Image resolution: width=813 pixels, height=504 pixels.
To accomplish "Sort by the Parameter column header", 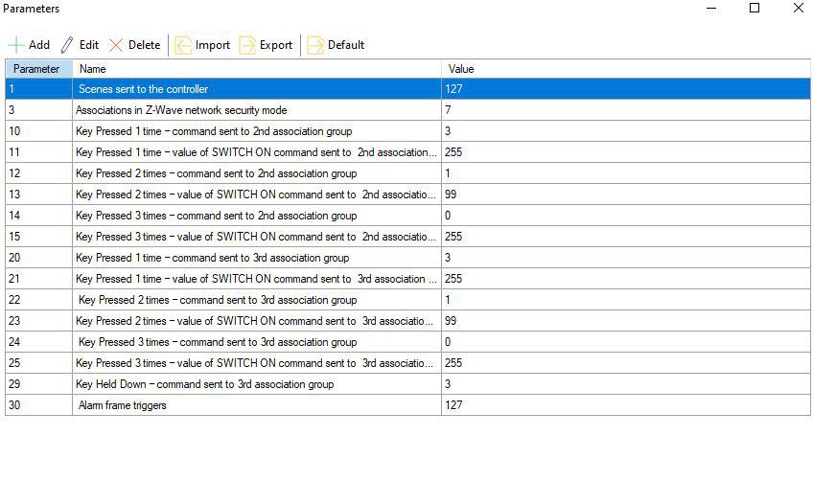I will tap(39, 69).
